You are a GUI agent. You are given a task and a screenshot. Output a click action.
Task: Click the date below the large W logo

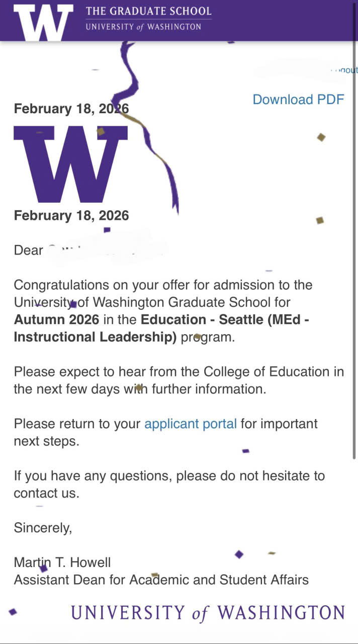tap(71, 215)
